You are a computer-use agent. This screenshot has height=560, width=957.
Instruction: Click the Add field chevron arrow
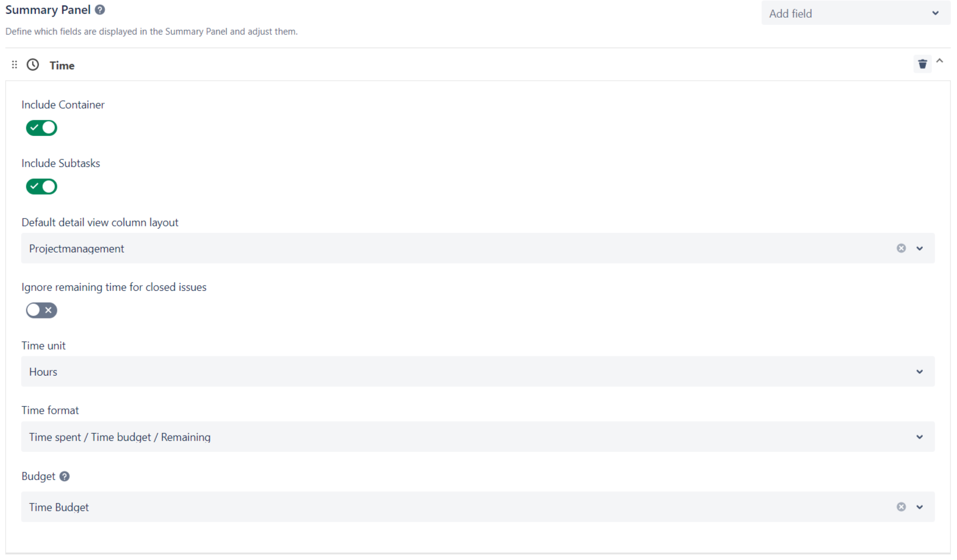(935, 13)
